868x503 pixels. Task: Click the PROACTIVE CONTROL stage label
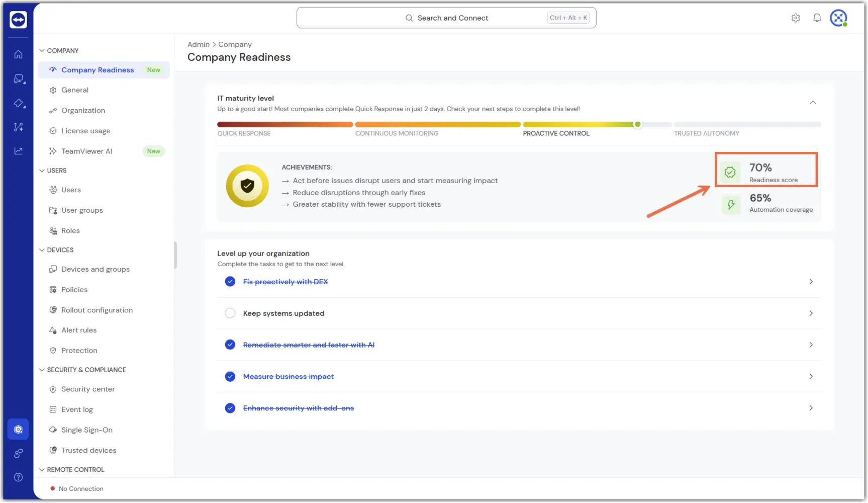(x=556, y=133)
